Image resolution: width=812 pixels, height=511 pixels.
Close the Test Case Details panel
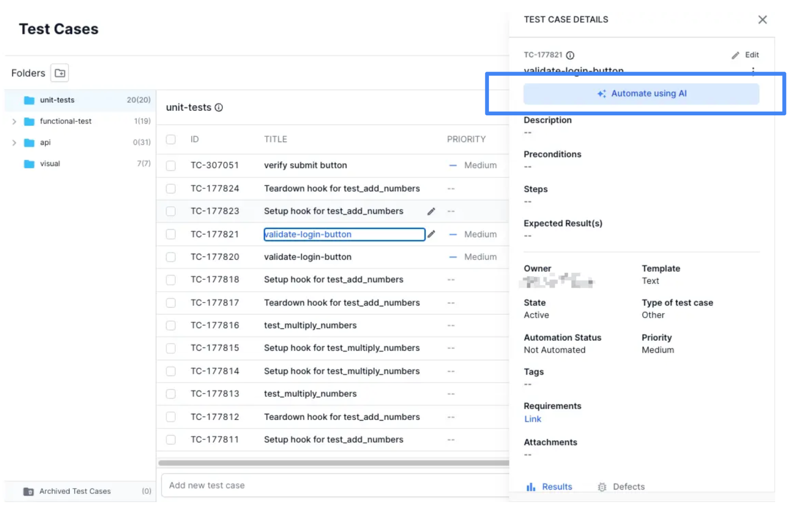(x=762, y=19)
